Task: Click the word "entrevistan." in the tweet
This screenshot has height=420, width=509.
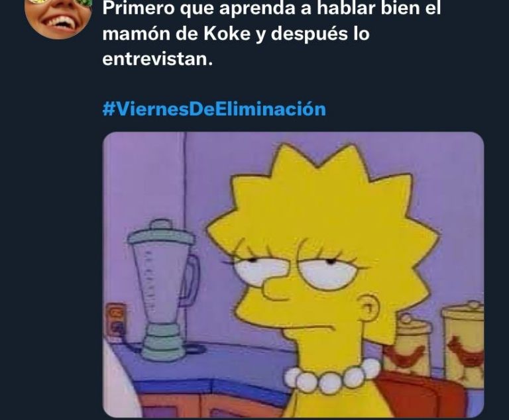Action: [158, 59]
